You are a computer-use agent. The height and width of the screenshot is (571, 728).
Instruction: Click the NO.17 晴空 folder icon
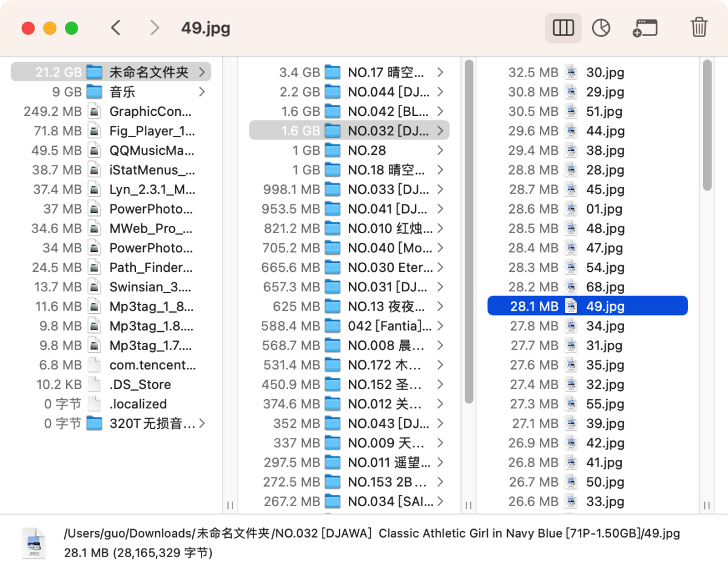[x=332, y=72]
